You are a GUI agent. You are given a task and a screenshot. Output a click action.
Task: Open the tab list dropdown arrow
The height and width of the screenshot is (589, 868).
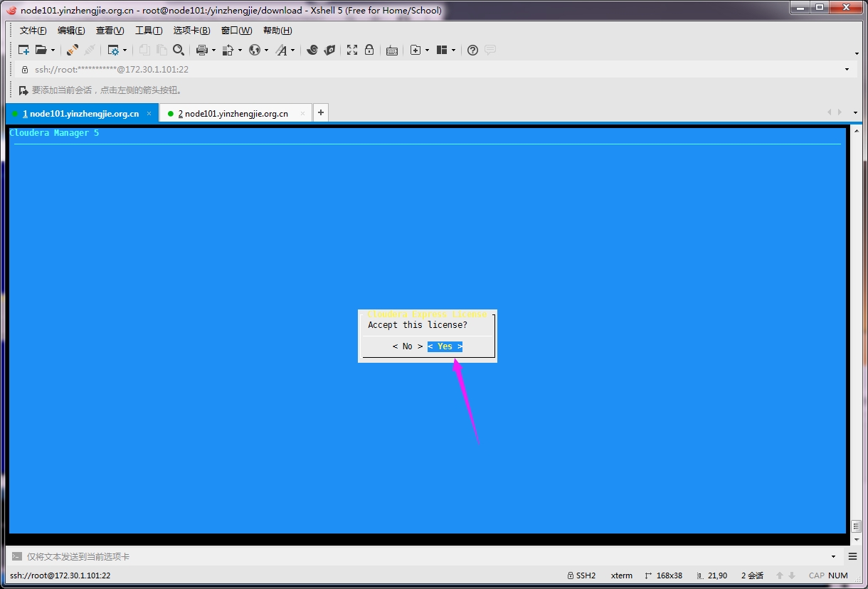click(x=856, y=112)
